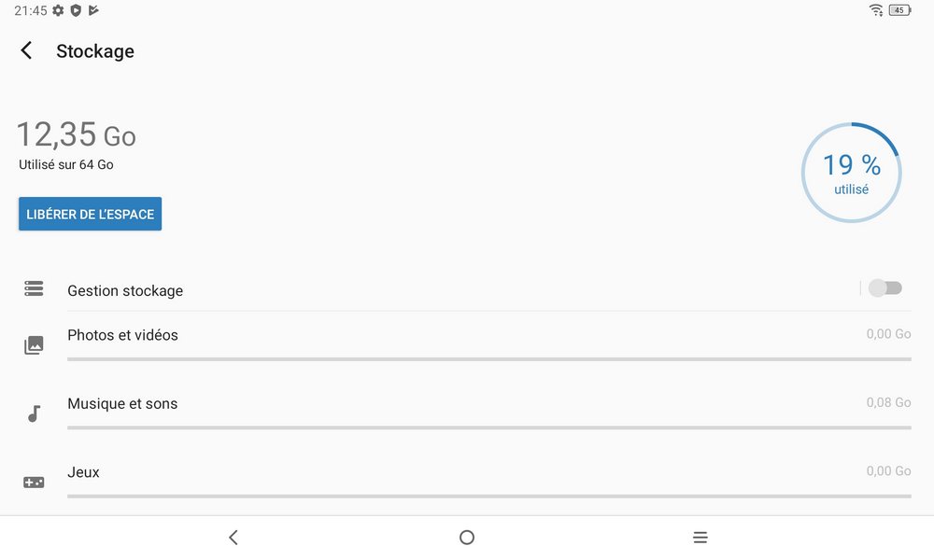Open the Musique et sons category

coord(122,404)
